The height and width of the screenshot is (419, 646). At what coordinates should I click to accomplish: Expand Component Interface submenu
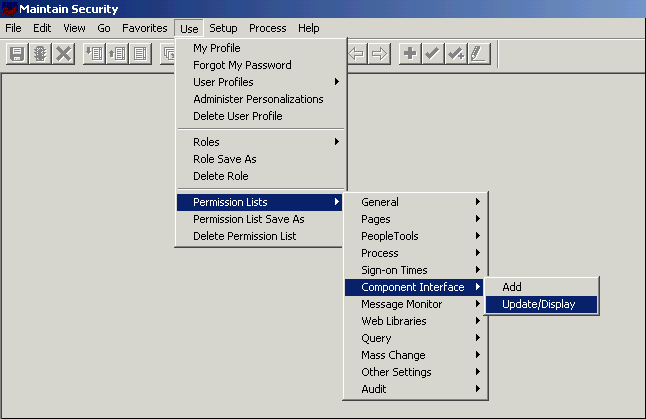click(x=415, y=287)
